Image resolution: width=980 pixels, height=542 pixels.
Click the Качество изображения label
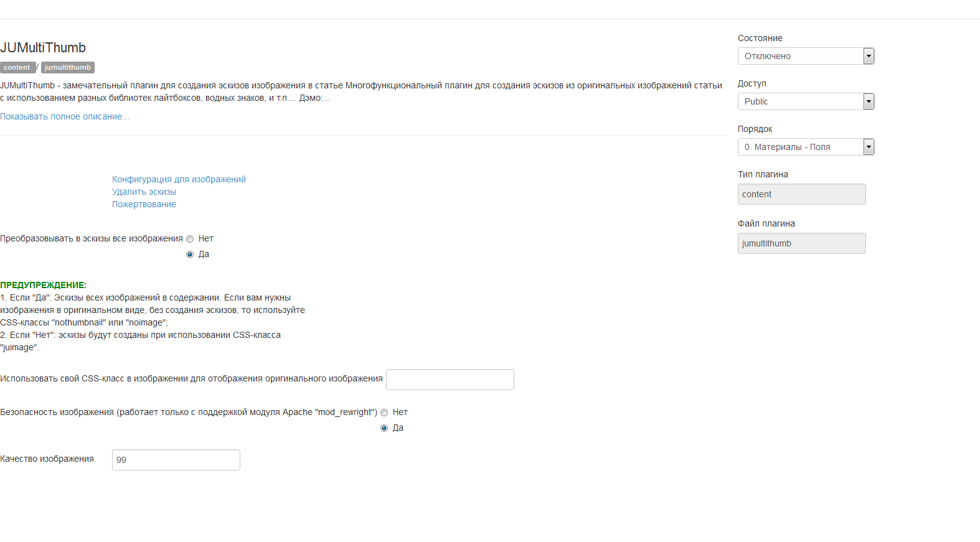[47, 459]
